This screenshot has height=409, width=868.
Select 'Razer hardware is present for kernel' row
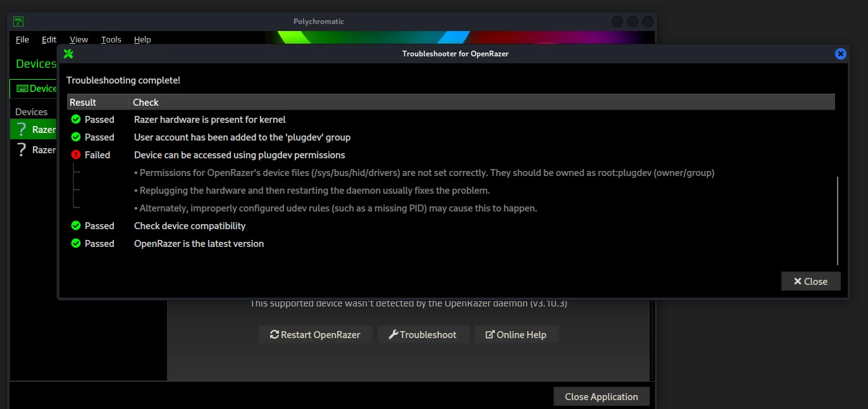point(451,119)
